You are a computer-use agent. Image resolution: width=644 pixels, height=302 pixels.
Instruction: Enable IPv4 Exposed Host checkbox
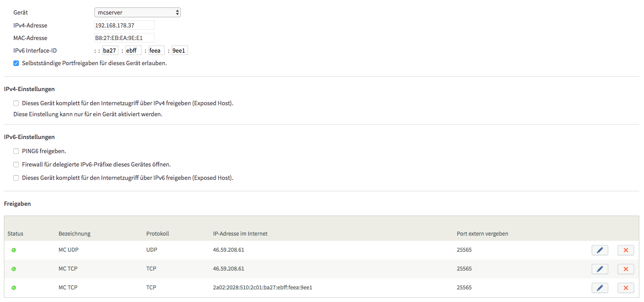coord(16,103)
